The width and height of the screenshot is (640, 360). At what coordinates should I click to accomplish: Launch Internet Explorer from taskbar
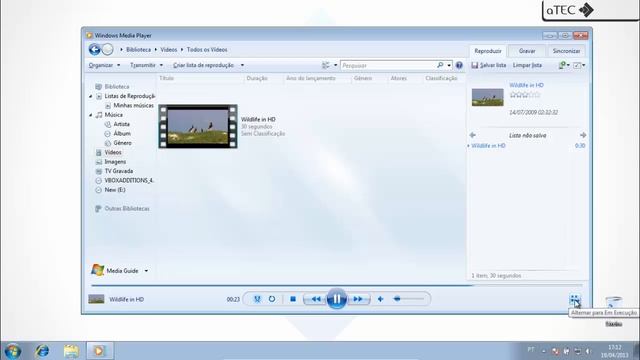click(42, 351)
